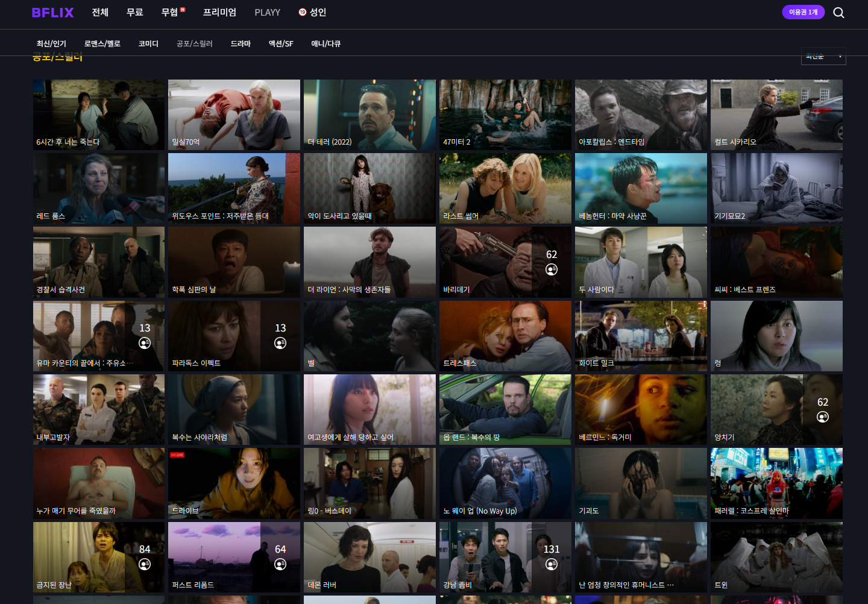868x604 pixels.
Task: Open movie 데몬 러버
Action: pyautogui.click(x=370, y=557)
